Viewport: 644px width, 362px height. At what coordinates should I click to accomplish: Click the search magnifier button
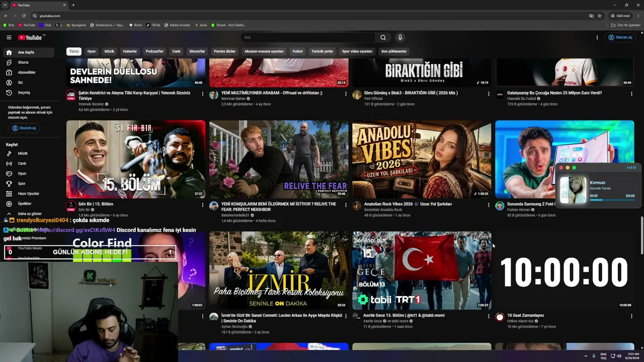pyautogui.click(x=383, y=37)
